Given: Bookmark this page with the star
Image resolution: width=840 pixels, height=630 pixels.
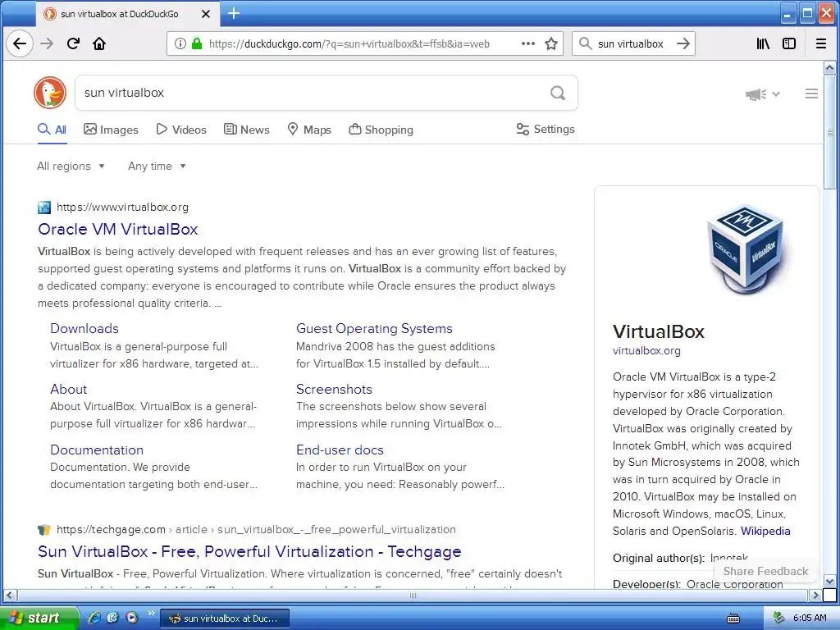Looking at the screenshot, I should (x=551, y=44).
